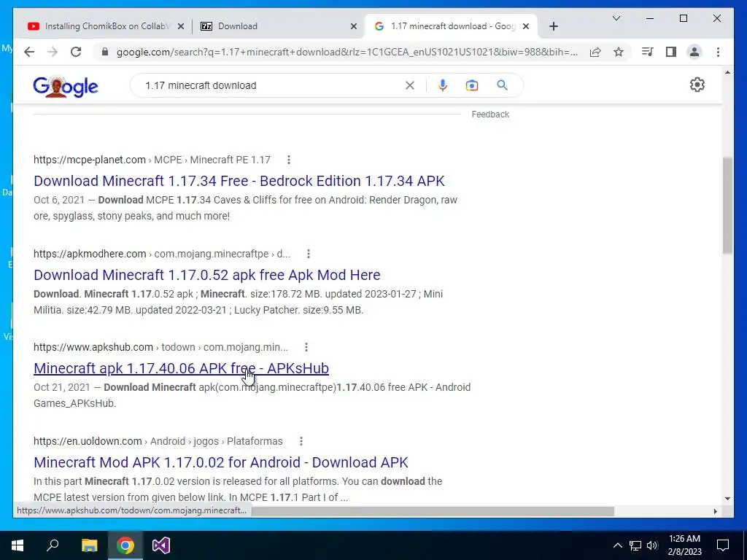This screenshot has height=560, width=747.
Task: Start voice search with microphone
Action: coord(443,85)
